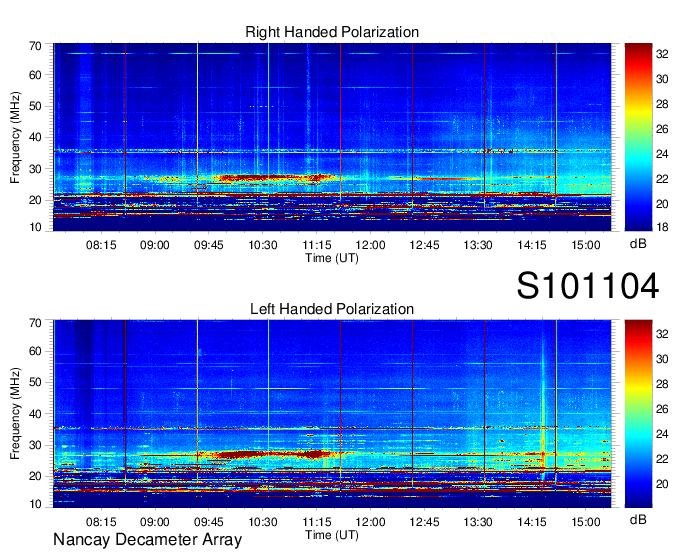
Task: Click the 70 MHz tick label on the bottom plot
Action: click(x=35, y=323)
